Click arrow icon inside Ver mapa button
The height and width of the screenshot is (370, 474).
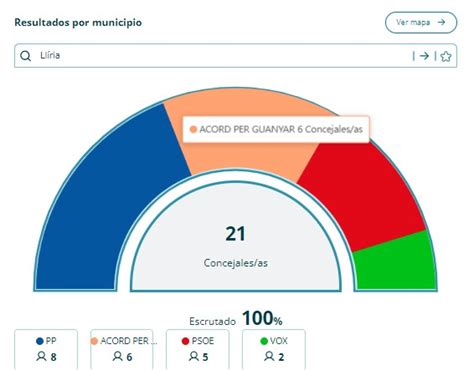pos(441,22)
